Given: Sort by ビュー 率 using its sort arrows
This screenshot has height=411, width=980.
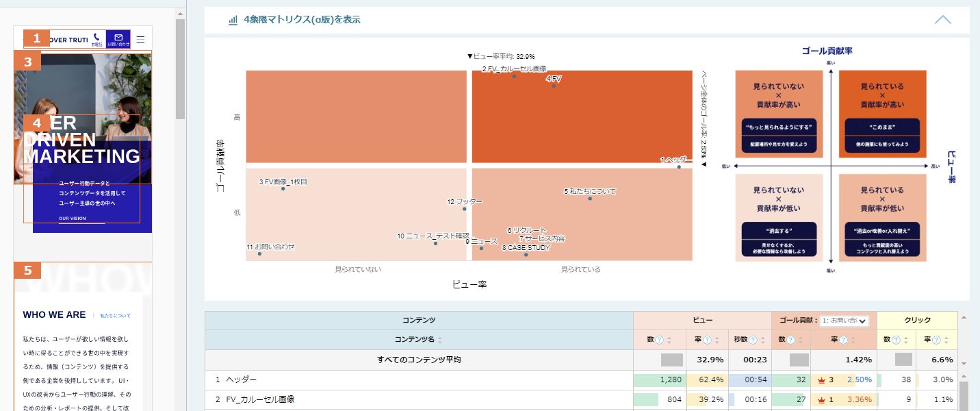Looking at the screenshot, I should (x=717, y=340).
